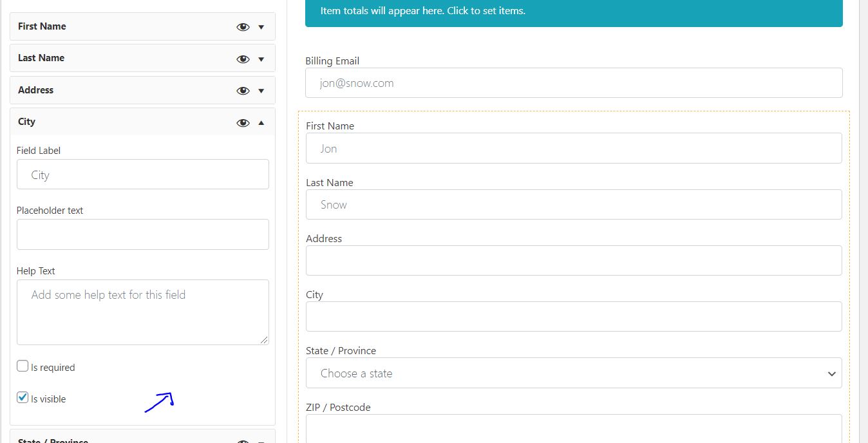Click the Help Text area for City
The image size is (868, 443).
142,312
